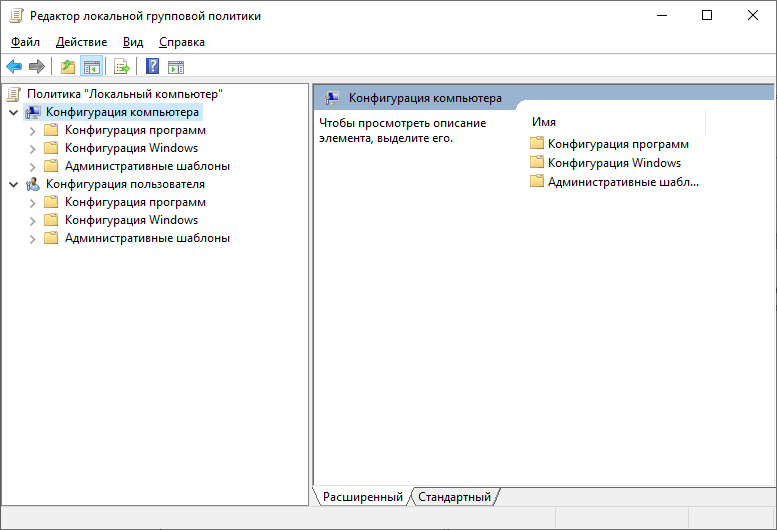Open the "Действие" menu
This screenshot has width=777, height=530.
[x=81, y=42]
